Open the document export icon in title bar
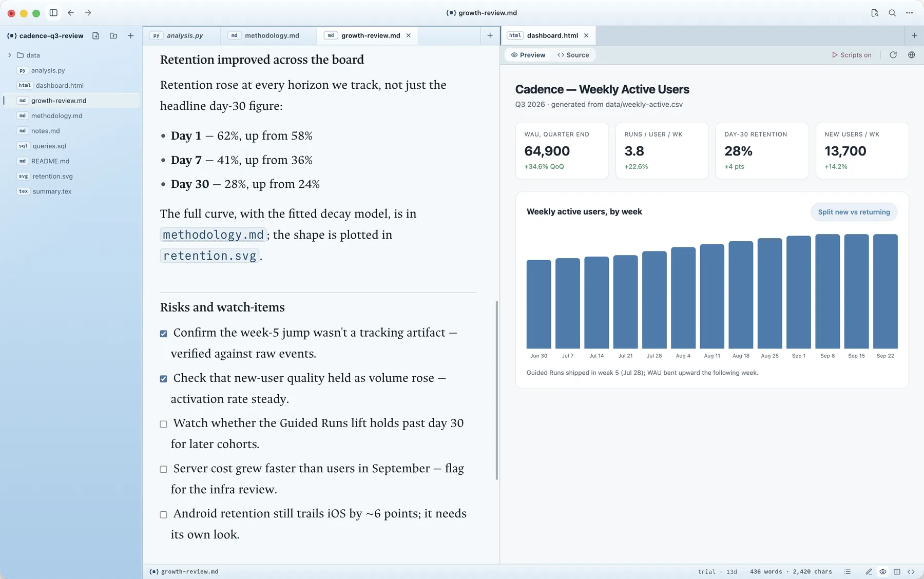The height and width of the screenshot is (579, 924). point(875,13)
